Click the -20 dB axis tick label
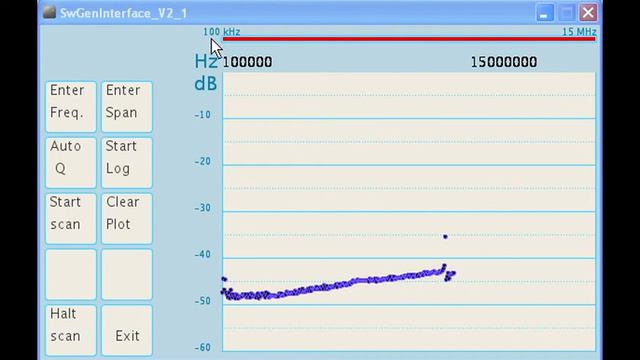Screen dimensions: 640x360 coord(202,161)
